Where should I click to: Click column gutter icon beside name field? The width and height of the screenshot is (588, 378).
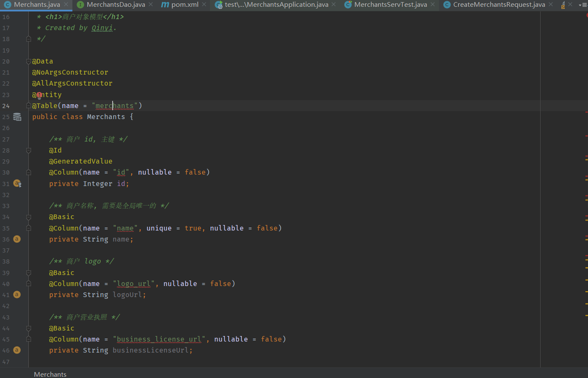[x=17, y=239]
